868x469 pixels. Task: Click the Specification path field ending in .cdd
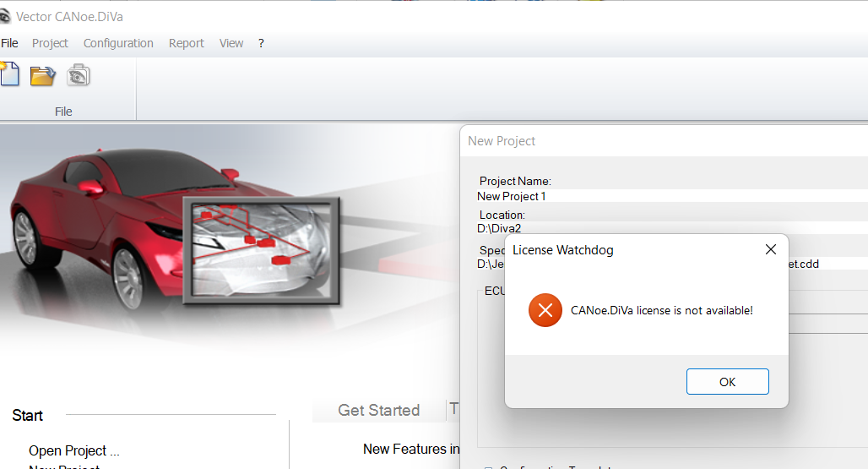point(672,264)
